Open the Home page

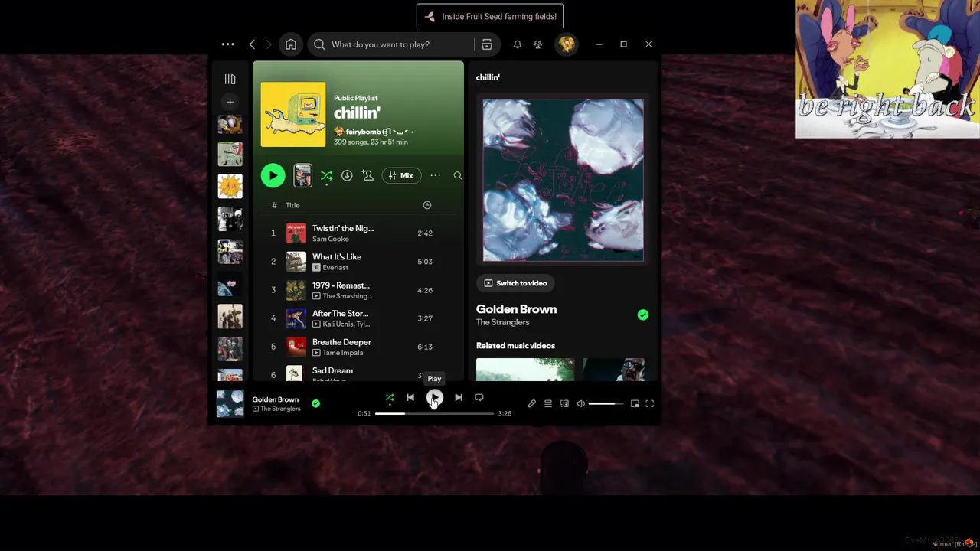click(291, 44)
